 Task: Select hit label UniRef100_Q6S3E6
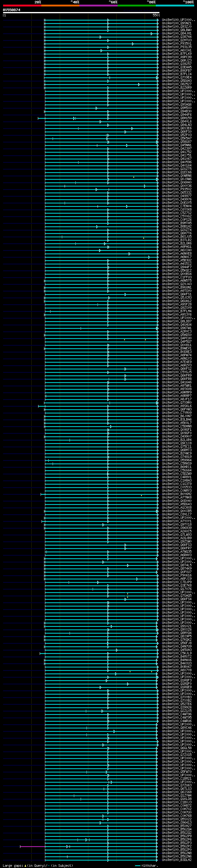pyautogui.click(x=176, y=128)
